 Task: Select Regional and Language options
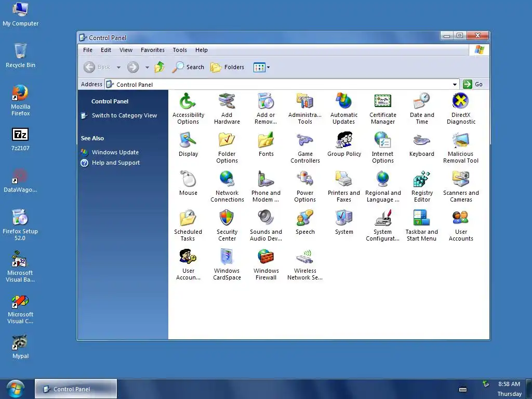click(x=383, y=187)
